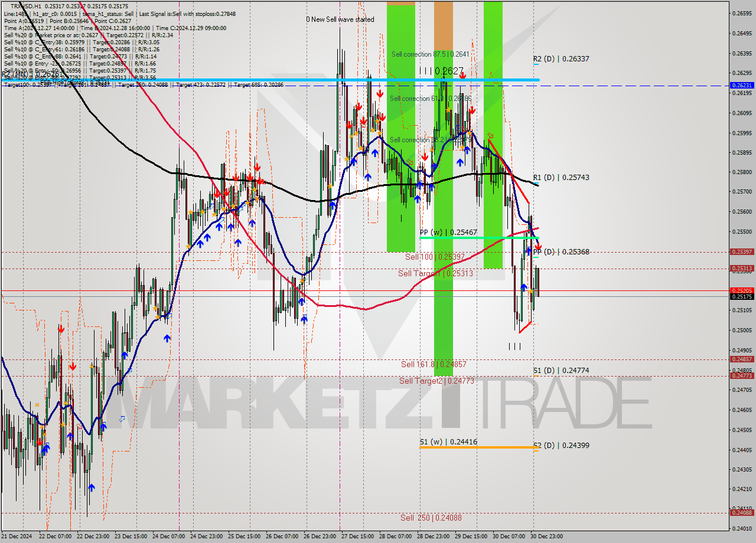The image size is (756, 543).
Task: Click the 'R2 (D) | 0.26337' resistance label
Action: 561,59
